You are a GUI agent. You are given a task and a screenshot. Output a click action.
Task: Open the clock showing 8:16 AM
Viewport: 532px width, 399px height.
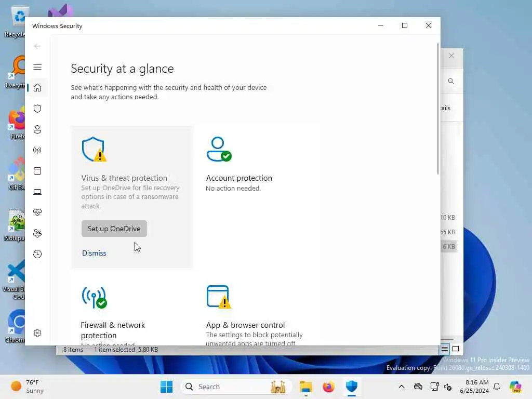point(474,387)
